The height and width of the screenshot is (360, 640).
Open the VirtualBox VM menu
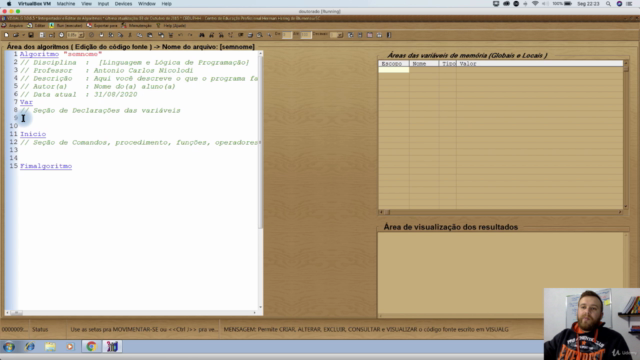(x=34, y=4)
